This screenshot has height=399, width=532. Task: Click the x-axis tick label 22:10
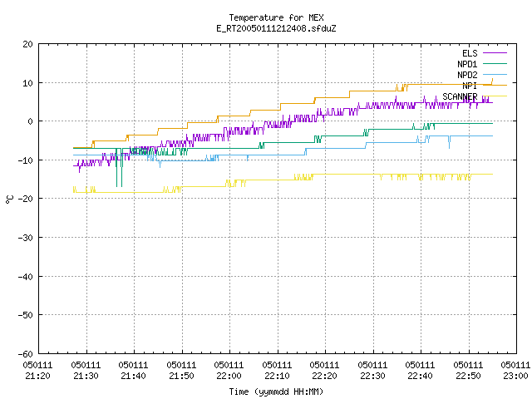[x=277, y=376]
